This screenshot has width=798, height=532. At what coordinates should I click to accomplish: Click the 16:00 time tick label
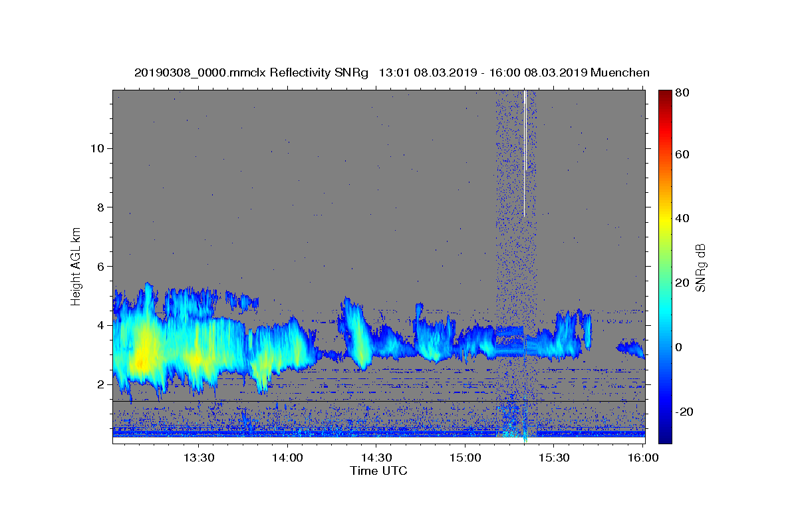(642, 458)
